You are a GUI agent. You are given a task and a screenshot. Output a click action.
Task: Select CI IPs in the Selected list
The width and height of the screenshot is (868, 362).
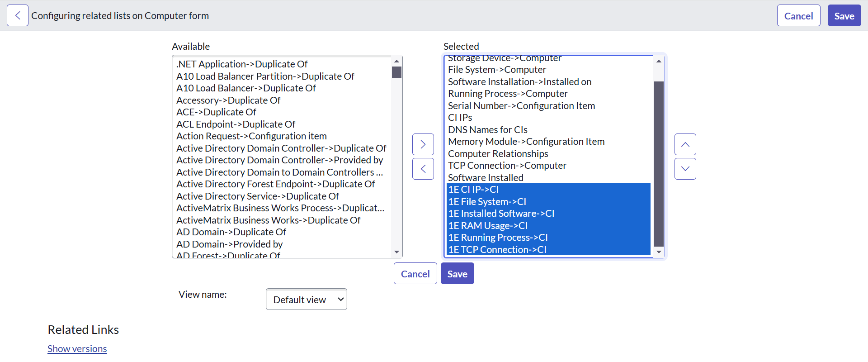coord(460,118)
